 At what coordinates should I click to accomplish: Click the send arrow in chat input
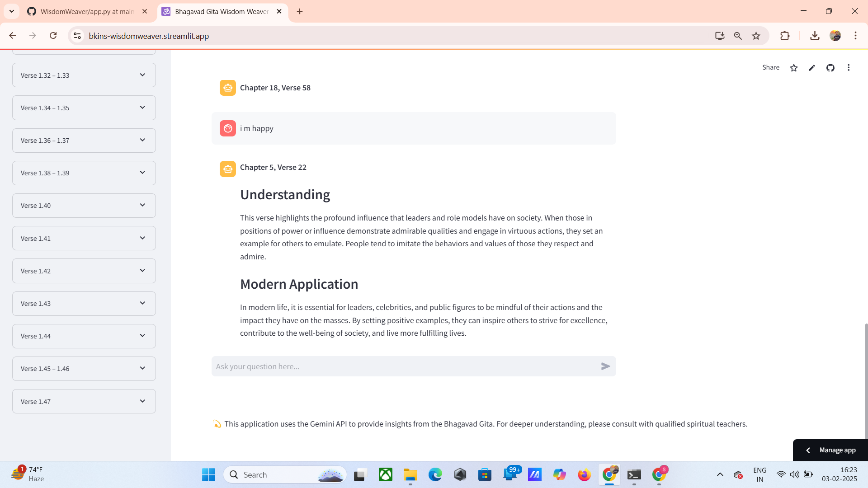click(605, 366)
